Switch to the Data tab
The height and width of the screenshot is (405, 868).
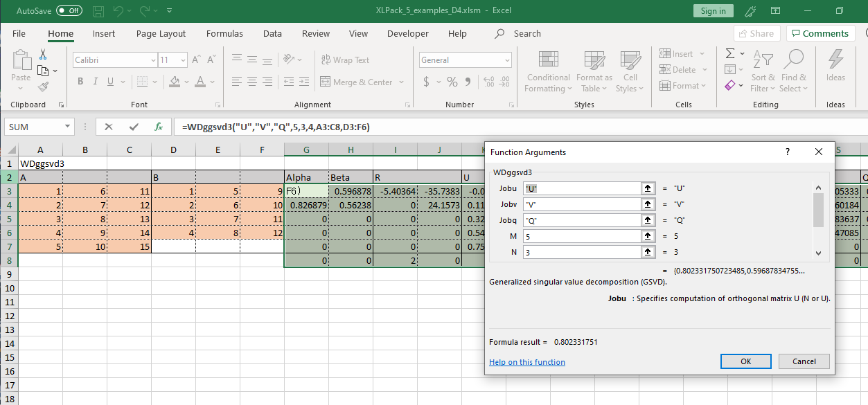click(x=272, y=33)
